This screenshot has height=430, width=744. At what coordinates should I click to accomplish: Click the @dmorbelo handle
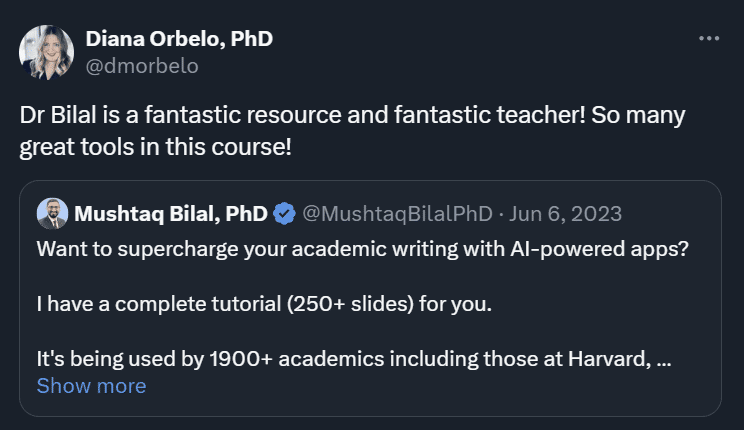[142, 66]
